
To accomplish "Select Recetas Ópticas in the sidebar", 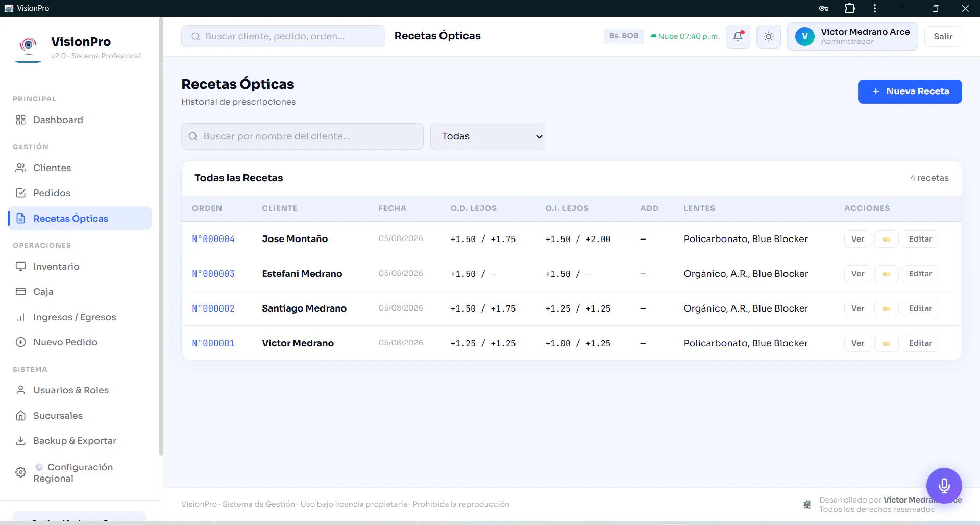I will (80, 219).
